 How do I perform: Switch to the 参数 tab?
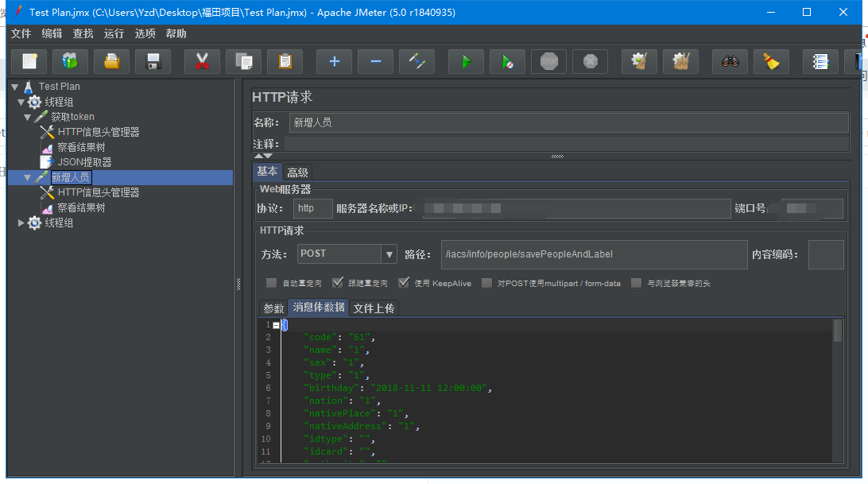tap(273, 308)
